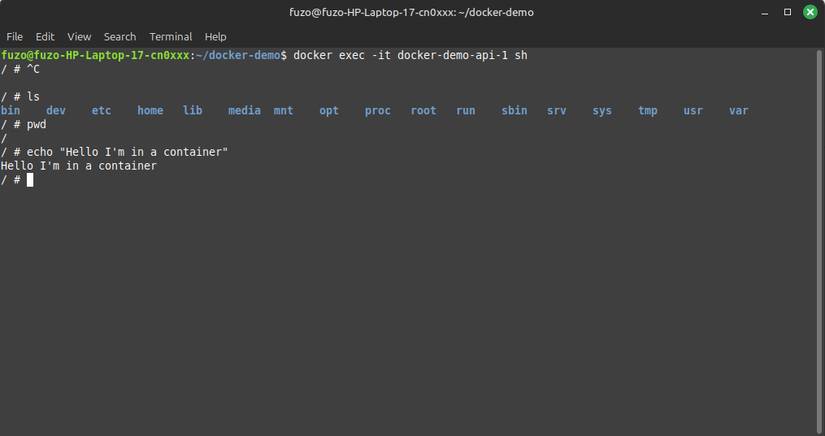
Task: Click the terminal vertical scrollbar
Action: [819, 242]
